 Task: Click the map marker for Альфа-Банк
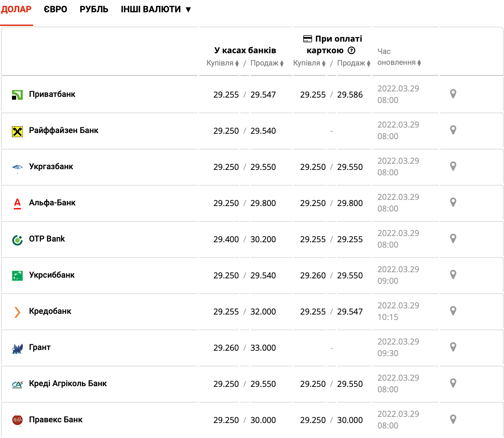[453, 202]
